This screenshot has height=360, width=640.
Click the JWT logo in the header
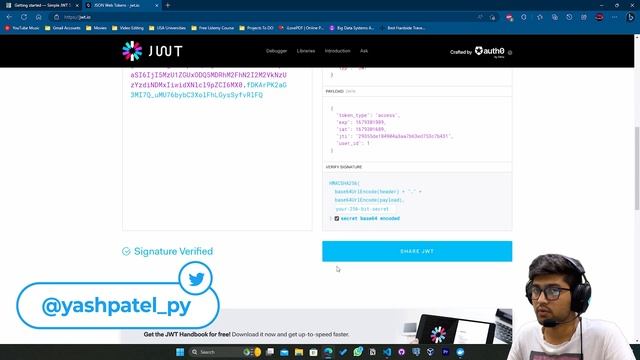click(152, 51)
